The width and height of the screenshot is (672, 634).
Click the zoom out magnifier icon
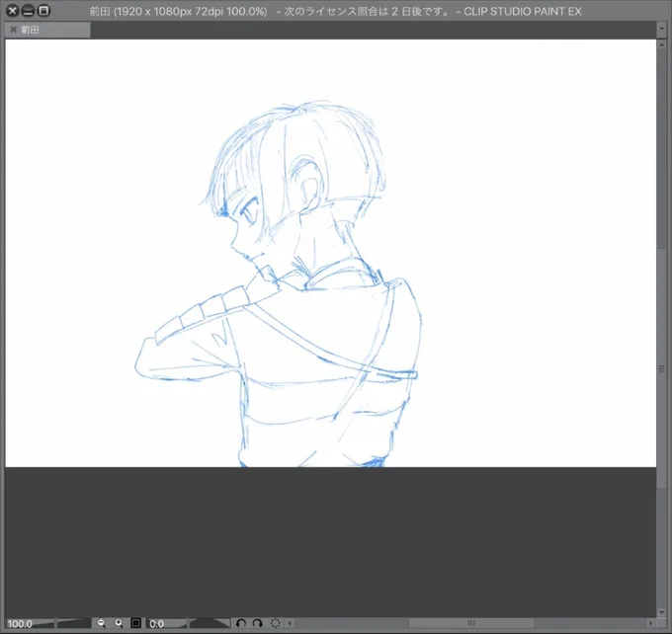(101, 623)
